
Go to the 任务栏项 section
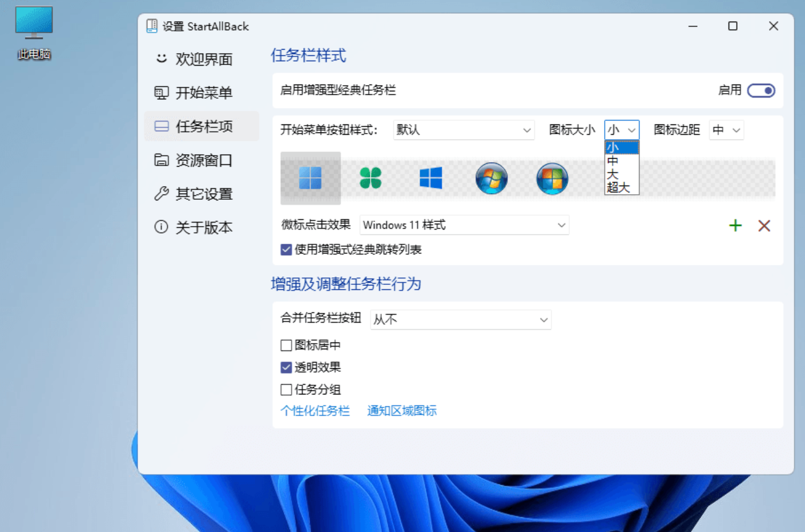(x=202, y=126)
